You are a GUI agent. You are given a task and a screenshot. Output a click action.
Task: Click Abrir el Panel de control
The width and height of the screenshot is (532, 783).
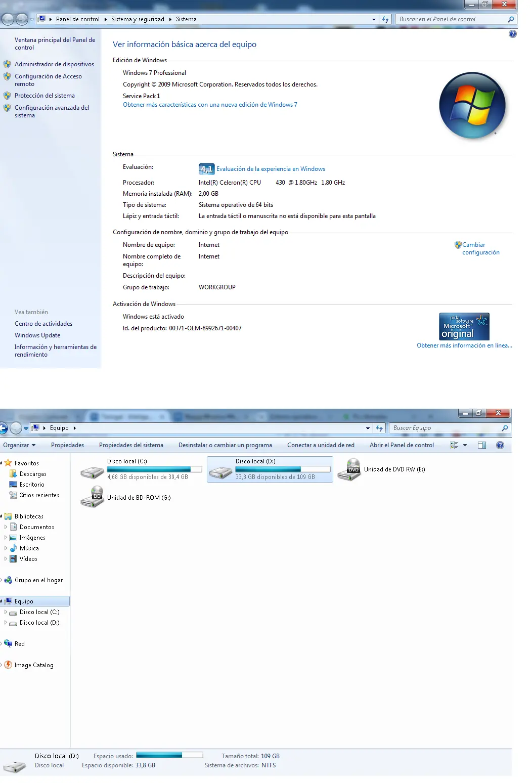click(402, 445)
